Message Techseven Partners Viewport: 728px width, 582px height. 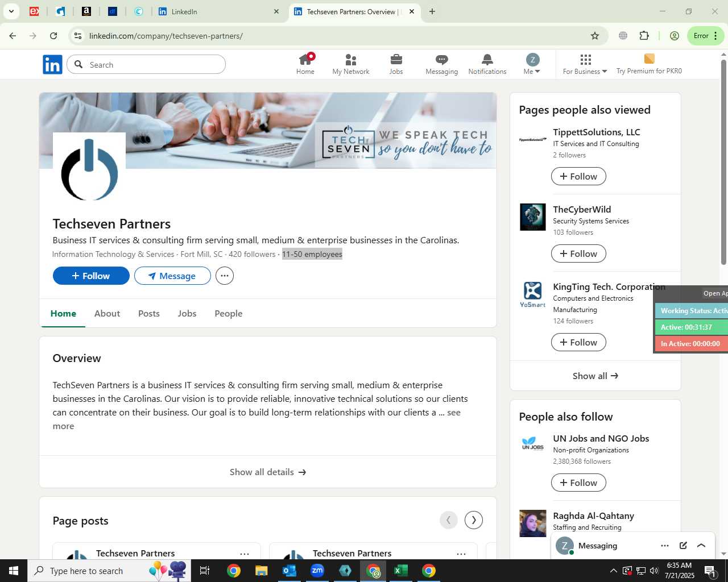pyautogui.click(x=172, y=276)
